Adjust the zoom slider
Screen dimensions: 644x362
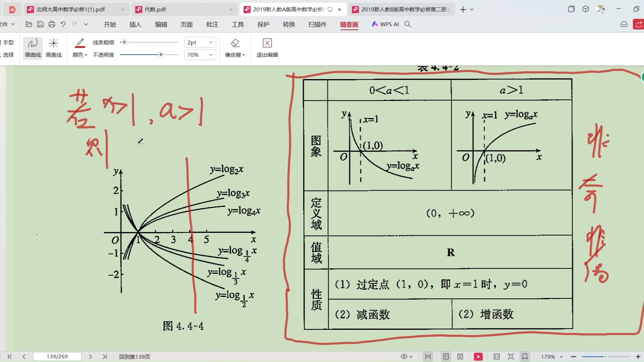[x=606, y=357]
